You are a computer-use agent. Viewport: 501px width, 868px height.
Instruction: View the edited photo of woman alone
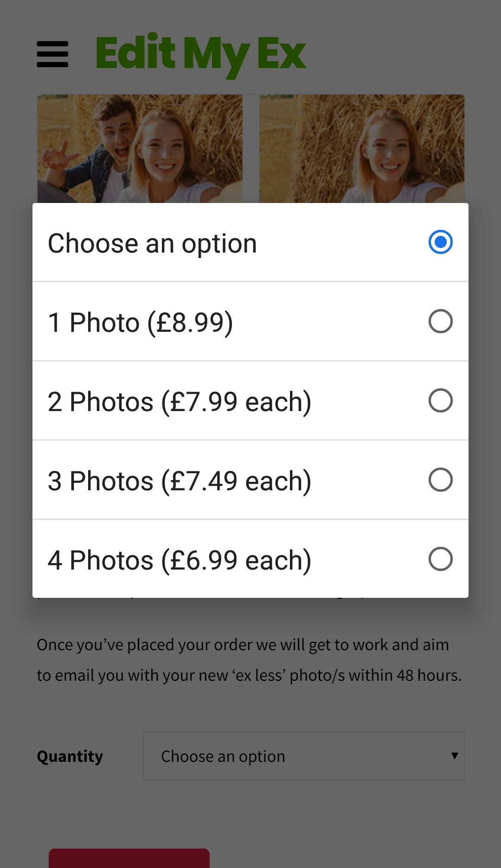361,149
